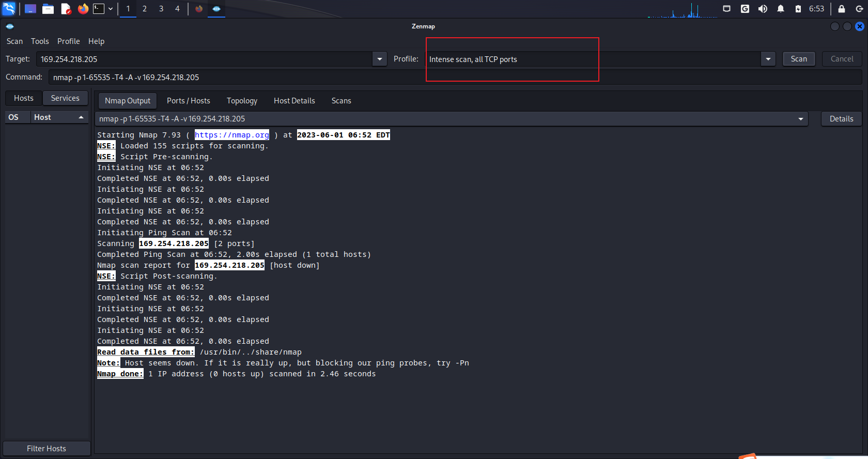868x459 pixels.
Task: Expand the scan output selector dropdown
Action: pos(801,119)
